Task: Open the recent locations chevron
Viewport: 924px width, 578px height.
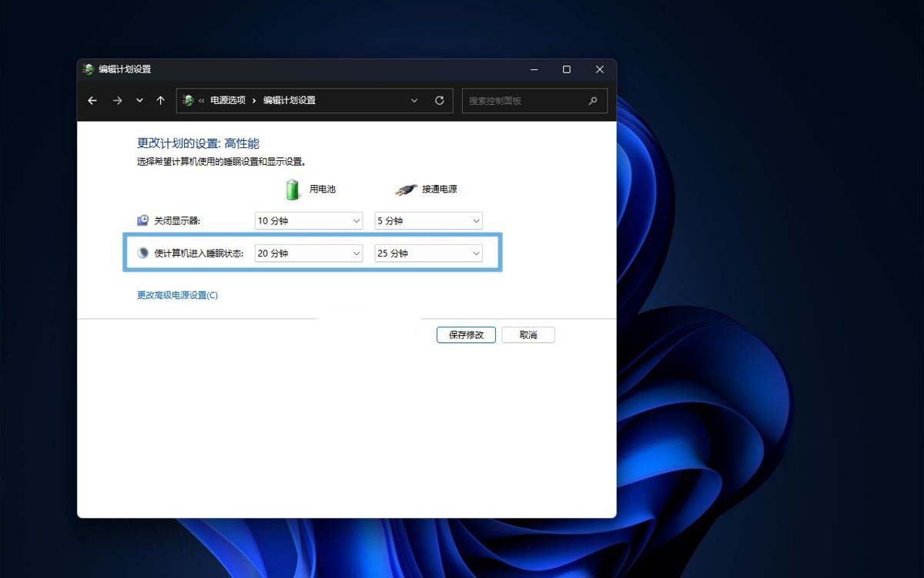Action: (x=139, y=100)
